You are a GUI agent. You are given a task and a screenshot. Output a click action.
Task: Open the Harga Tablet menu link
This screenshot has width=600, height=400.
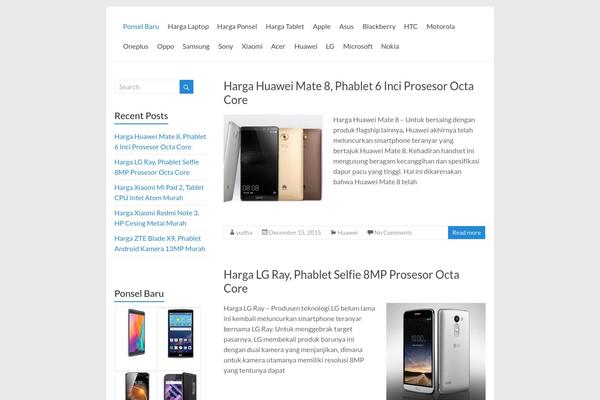(x=285, y=26)
